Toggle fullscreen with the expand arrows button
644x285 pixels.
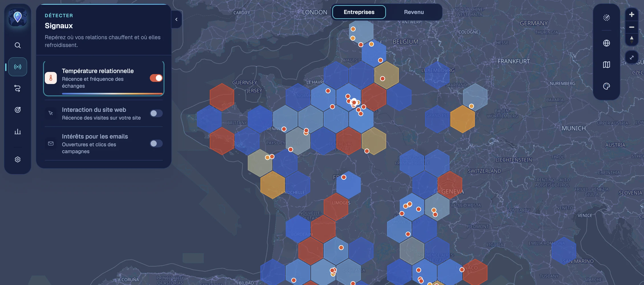point(632,57)
